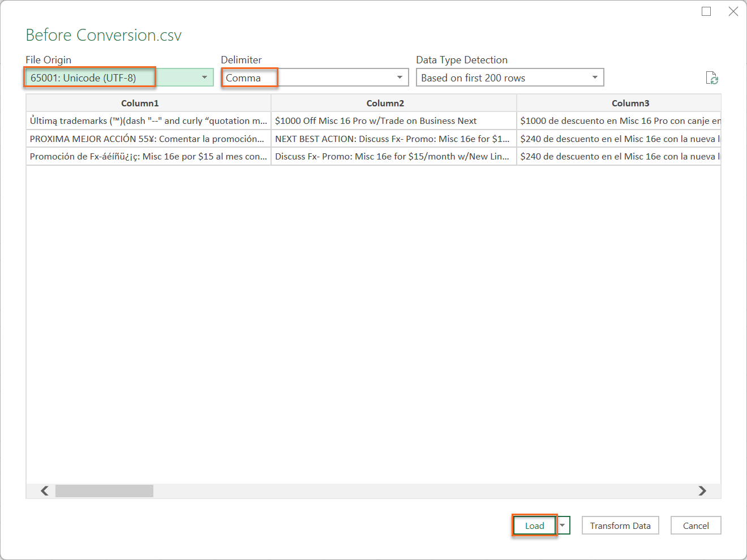Click the 'NEXT BEST ACTION' preview cell
747x560 pixels.
coord(392,139)
